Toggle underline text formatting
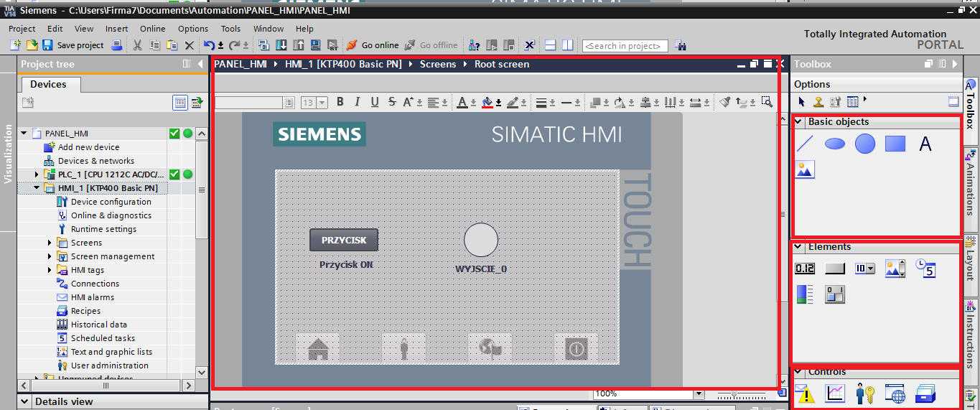The image size is (980, 410). pos(374,102)
